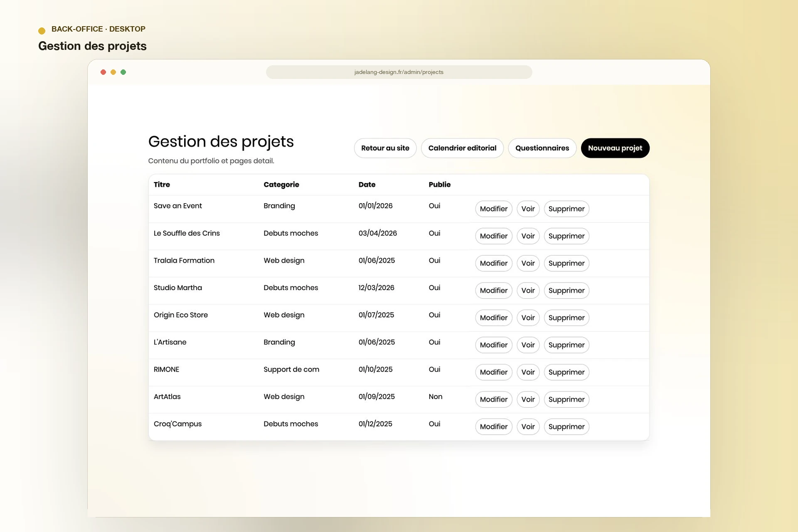
Task: Modify the Studio Martha project
Action: point(494,291)
